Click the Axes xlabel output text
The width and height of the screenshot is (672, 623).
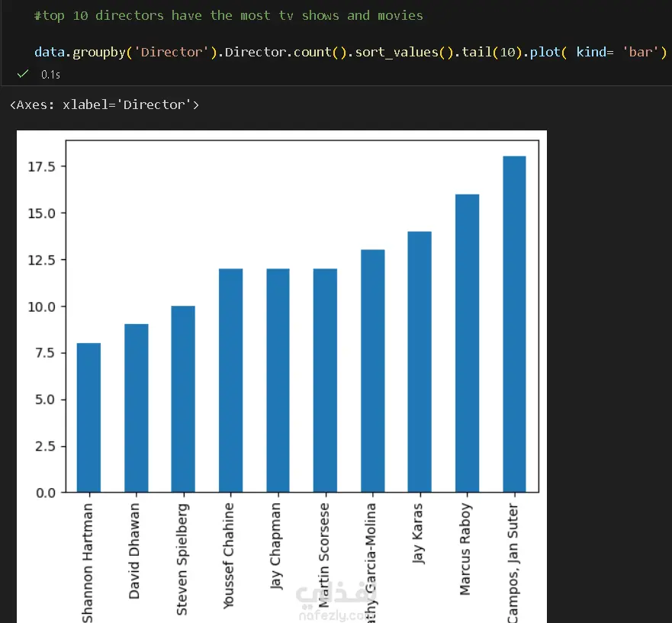tap(104, 104)
